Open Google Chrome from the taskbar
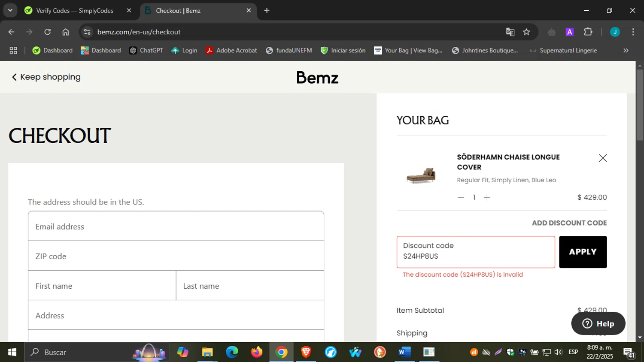 [282, 352]
